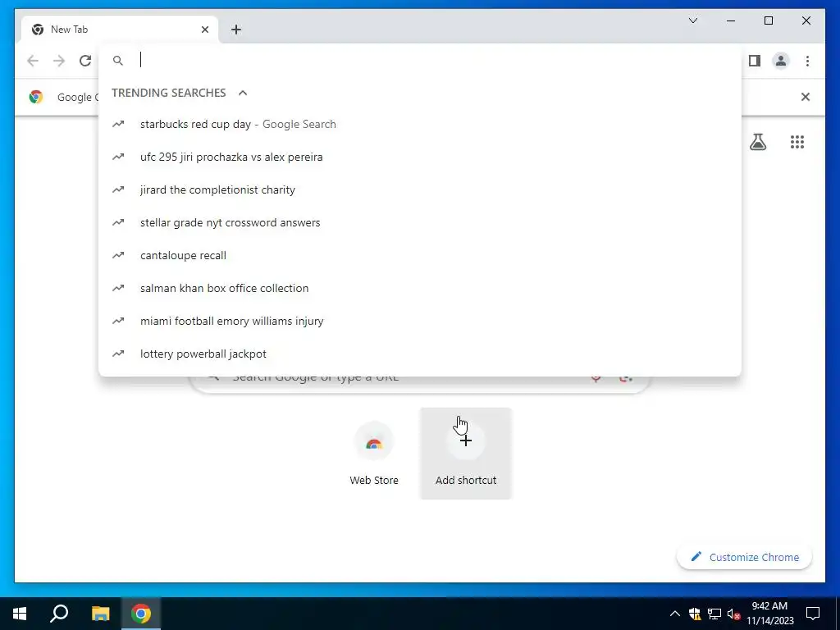Image resolution: width=840 pixels, height=630 pixels.
Task: Pick 'lottery powerball jackpot' suggestion
Action: 420,354
